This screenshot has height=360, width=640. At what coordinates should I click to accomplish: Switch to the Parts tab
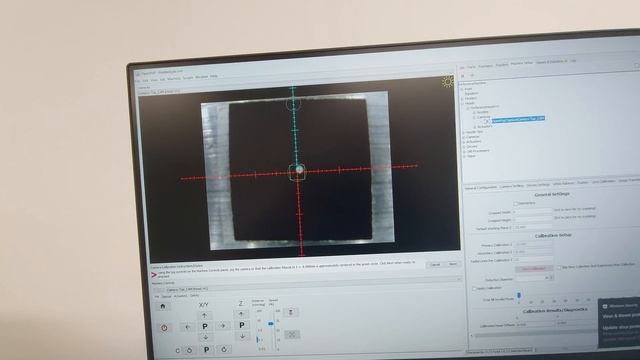point(471,67)
